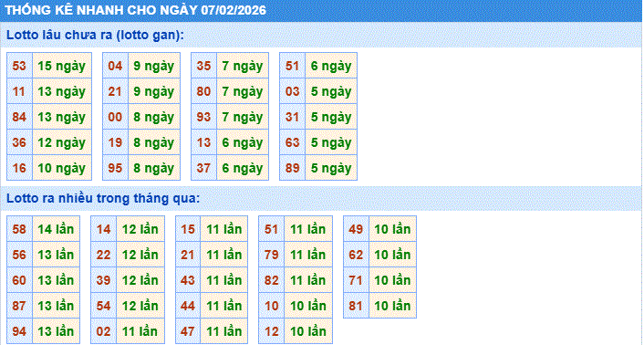Select '10 lần' beside number 12
This screenshot has width=644, height=345.
pyautogui.click(x=308, y=331)
